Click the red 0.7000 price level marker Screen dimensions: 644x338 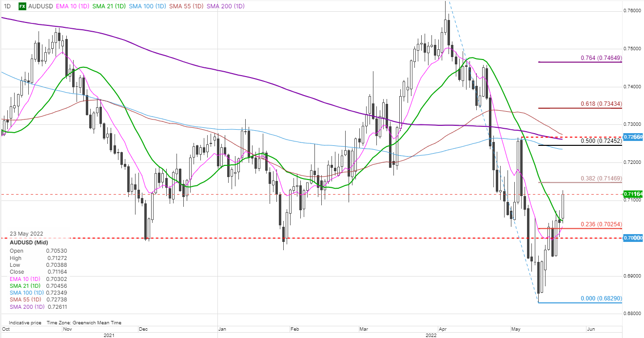[x=633, y=238]
